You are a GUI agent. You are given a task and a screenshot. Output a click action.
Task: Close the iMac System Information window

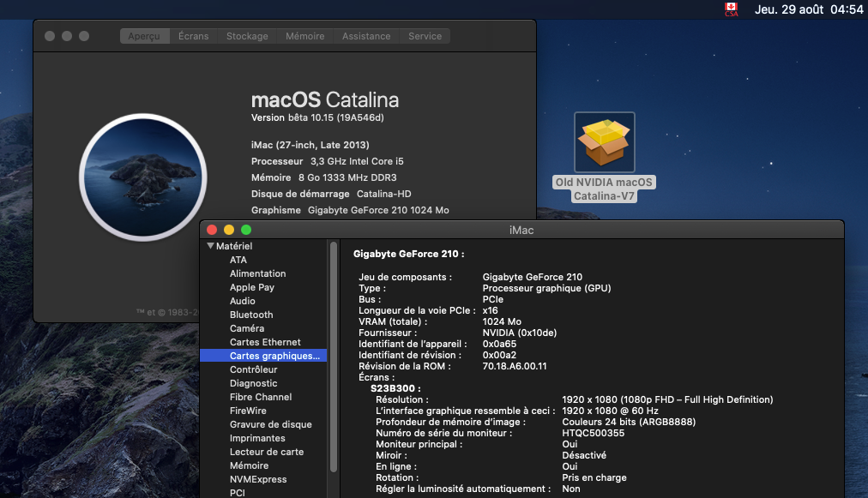[x=212, y=230]
